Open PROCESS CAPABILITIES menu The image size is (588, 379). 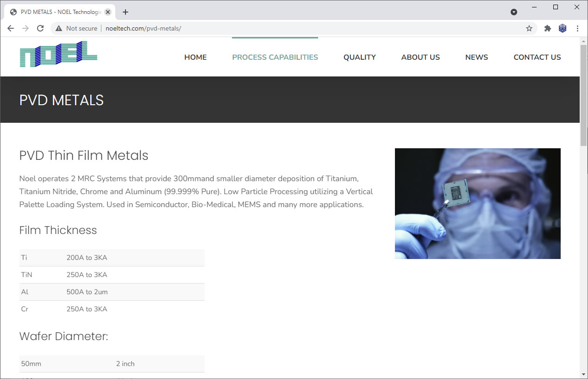[x=275, y=57]
